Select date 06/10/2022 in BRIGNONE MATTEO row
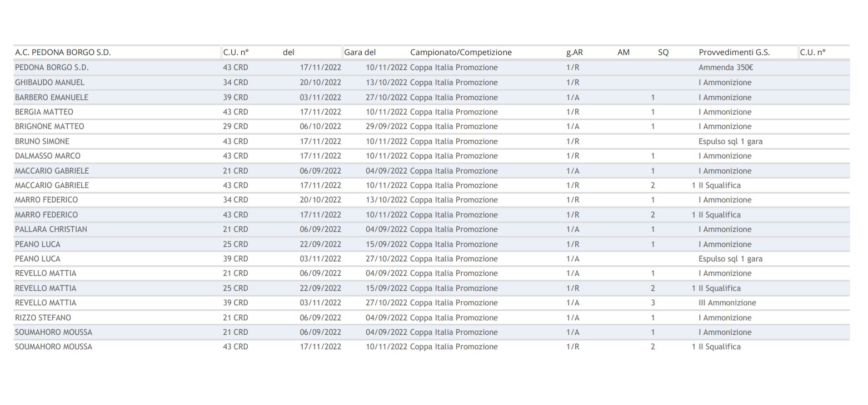Viewport: 868px width, 405px height. pyautogui.click(x=321, y=126)
